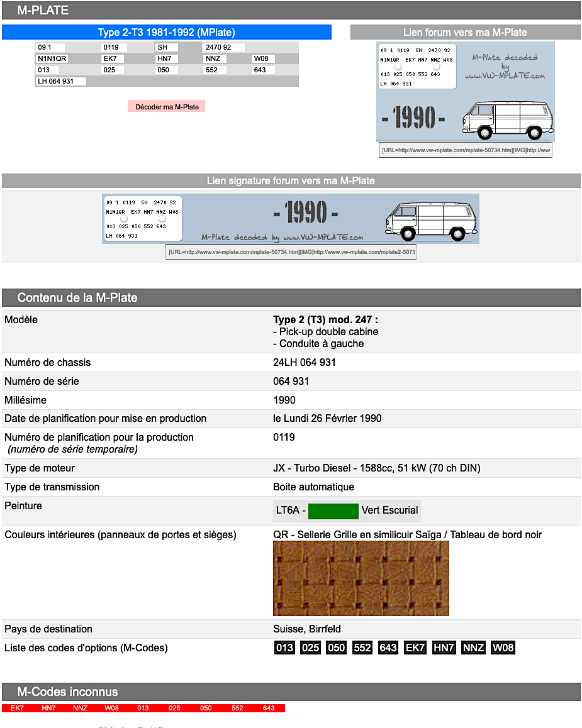The image size is (582, 728).
Task: Click the 'Lien signature forum vers ma M-Plate' header
Action: pos(291,180)
